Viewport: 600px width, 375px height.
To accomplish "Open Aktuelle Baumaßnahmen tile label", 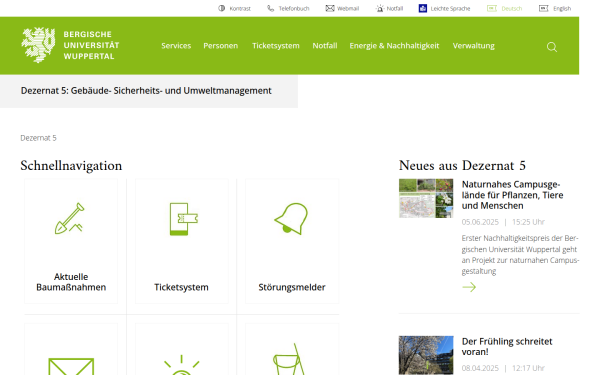I will tap(71, 282).
